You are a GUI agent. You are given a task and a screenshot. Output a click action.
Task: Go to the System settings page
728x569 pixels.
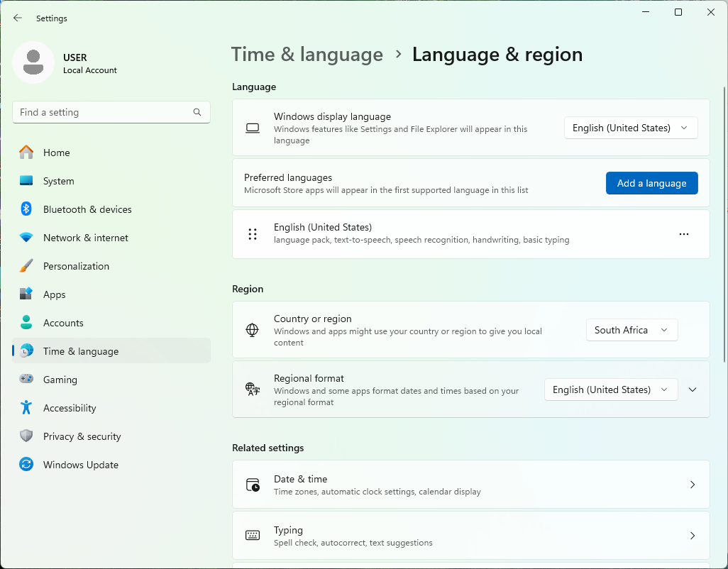pos(58,181)
